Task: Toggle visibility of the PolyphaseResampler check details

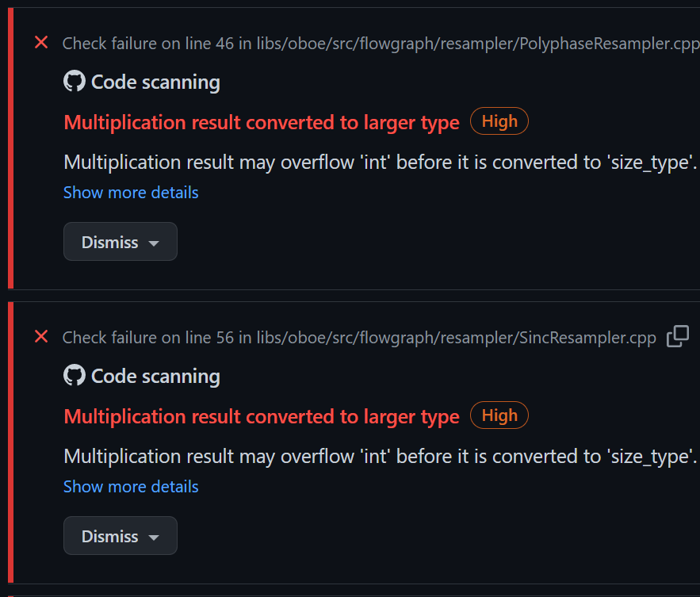Action: pyautogui.click(x=130, y=192)
